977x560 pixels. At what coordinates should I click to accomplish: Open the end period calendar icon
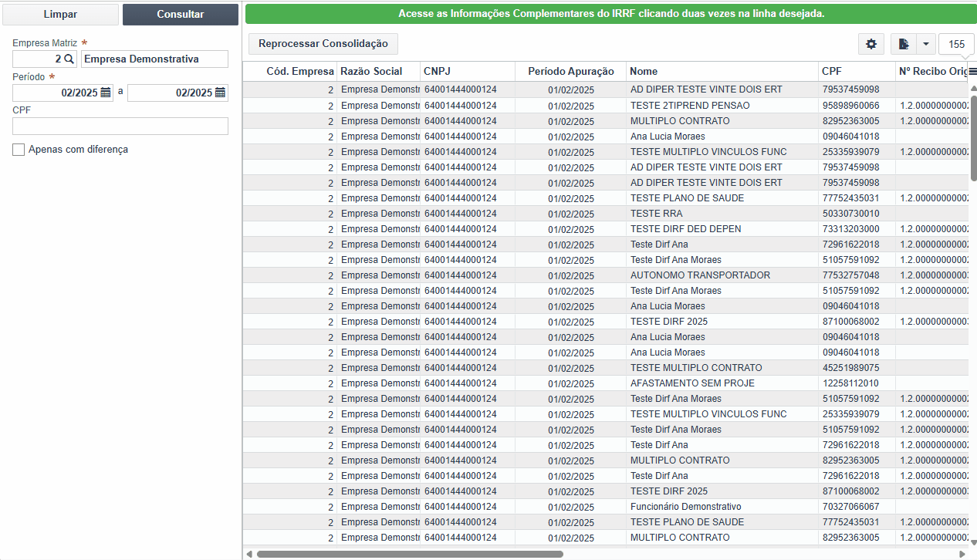click(x=221, y=93)
